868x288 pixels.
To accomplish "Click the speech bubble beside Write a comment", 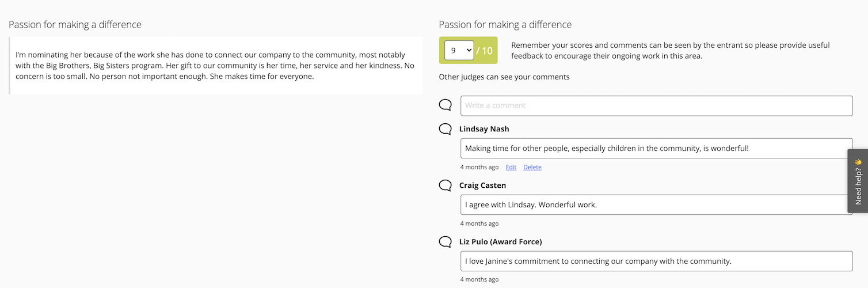I will click(x=445, y=105).
